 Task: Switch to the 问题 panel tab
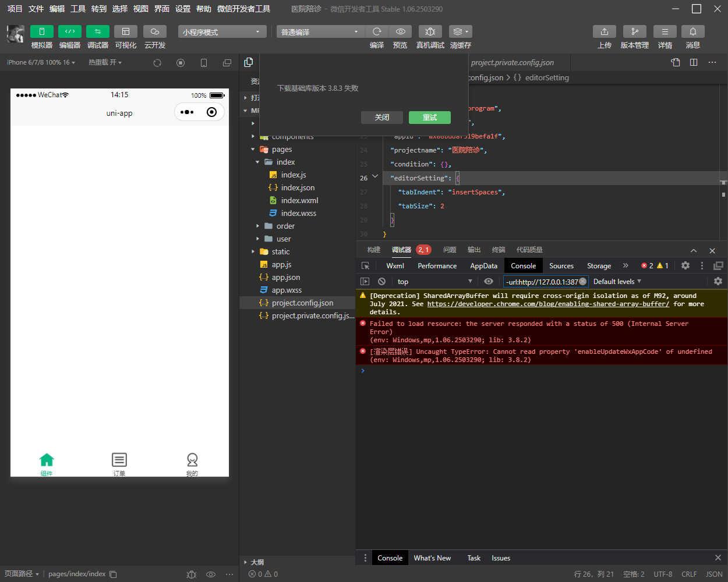[x=450, y=250]
